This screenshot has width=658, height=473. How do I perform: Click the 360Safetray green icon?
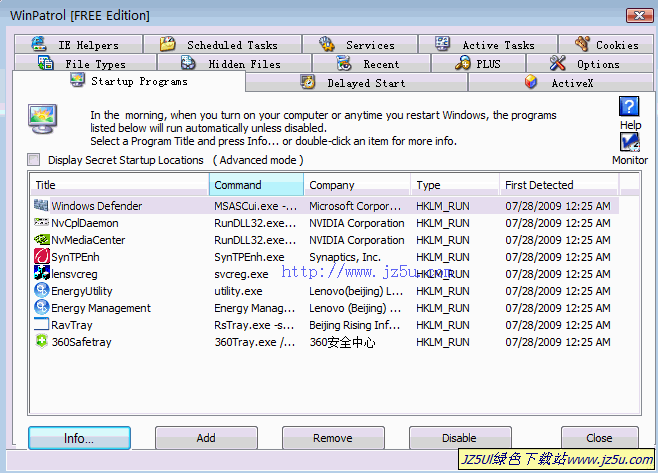click(x=42, y=341)
